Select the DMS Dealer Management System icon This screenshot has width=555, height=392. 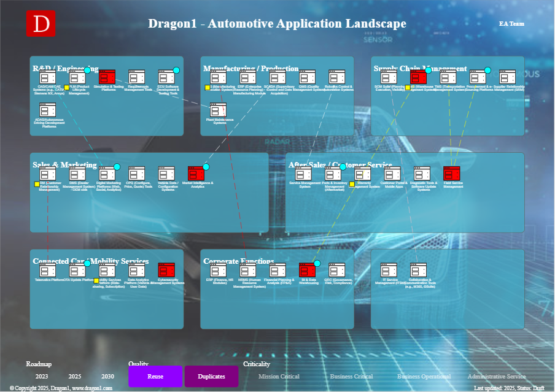tap(77, 174)
